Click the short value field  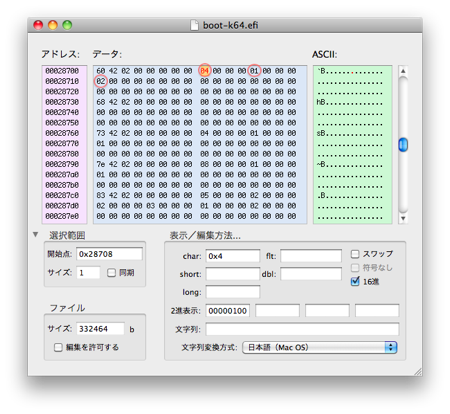pyautogui.click(x=233, y=274)
